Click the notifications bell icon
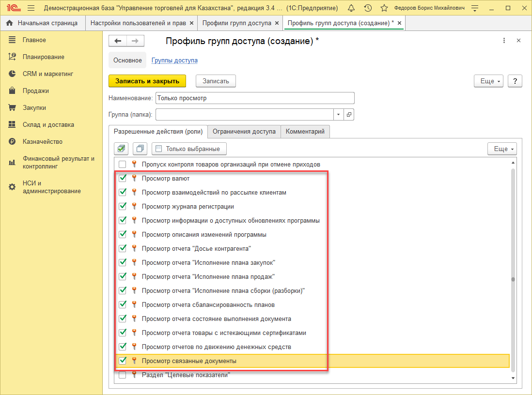The width and height of the screenshot is (532, 395). [351, 8]
